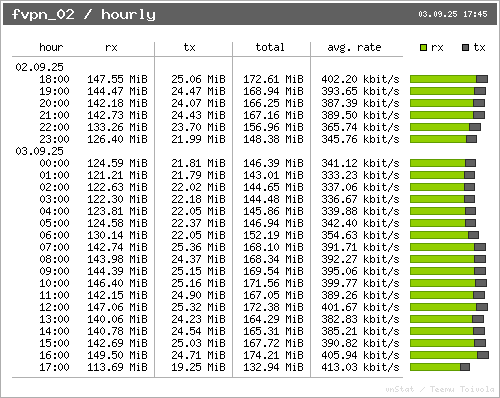Click the vnStat / Teemu Toivola credit
Screen dimensions: 500x398
click(440, 389)
